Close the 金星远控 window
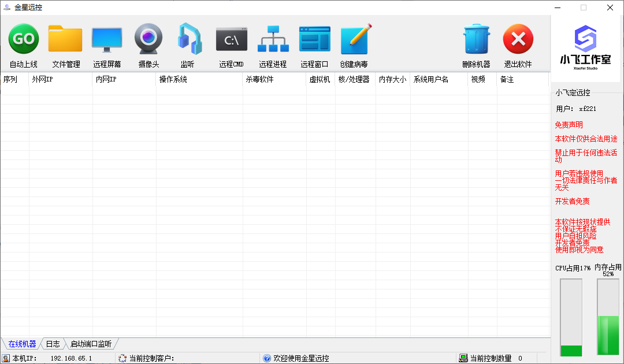This screenshot has height=364, width=624. pos(610,8)
